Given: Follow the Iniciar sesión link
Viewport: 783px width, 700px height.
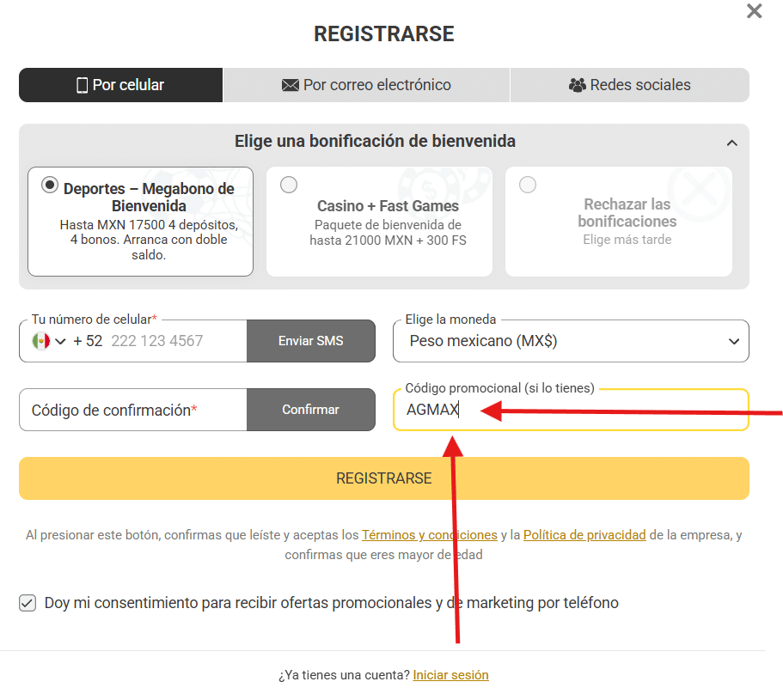Looking at the screenshot, I should click(450, 675).
